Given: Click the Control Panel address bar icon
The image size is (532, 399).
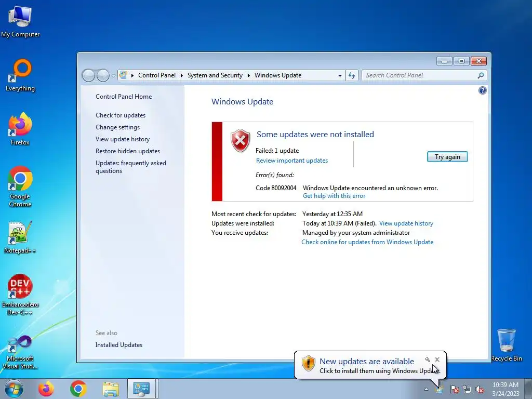Looking at the screenshot, I should pos(123,75).
